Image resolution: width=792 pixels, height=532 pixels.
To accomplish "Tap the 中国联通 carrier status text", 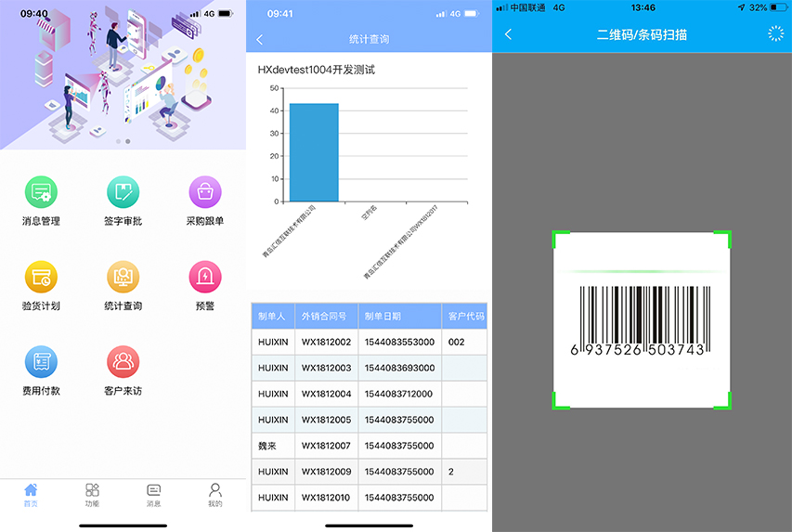I will (527, 7).
